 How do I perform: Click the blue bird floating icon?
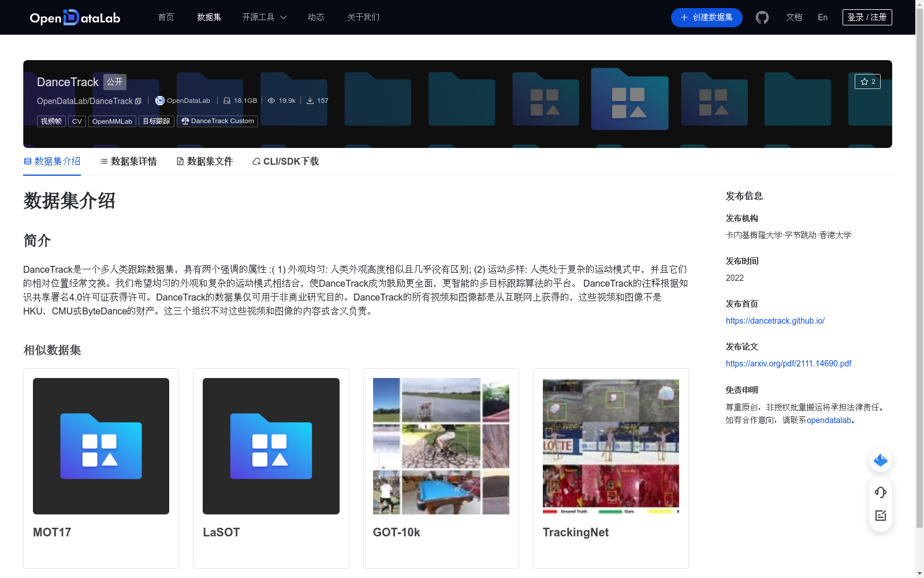[881, 460]
